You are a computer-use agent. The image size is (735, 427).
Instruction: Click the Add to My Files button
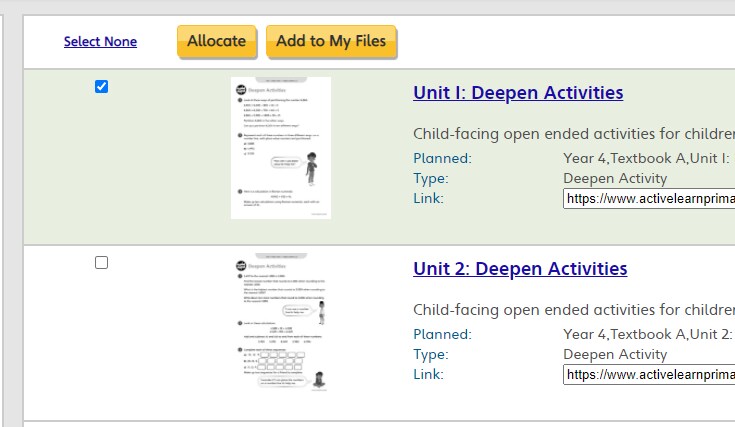(331, 41)
